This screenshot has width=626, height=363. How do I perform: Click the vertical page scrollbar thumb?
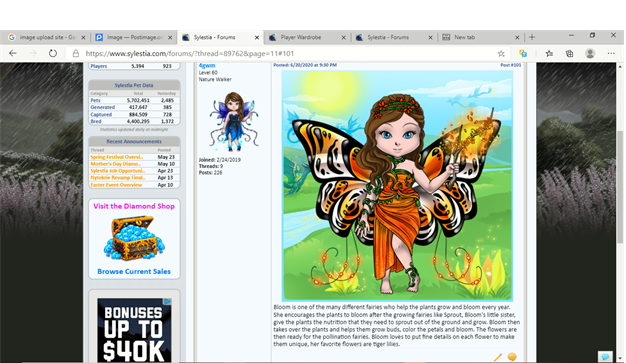620,186
